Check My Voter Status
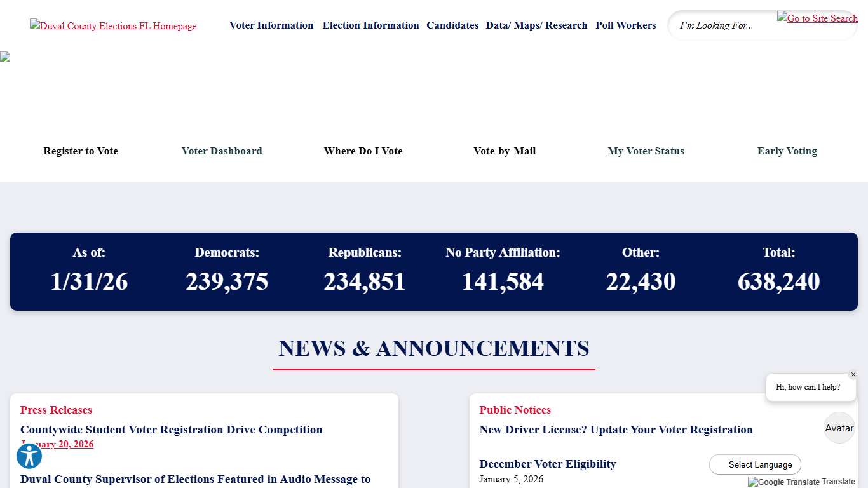Screen dimensions: 868x488 point(646,151)
